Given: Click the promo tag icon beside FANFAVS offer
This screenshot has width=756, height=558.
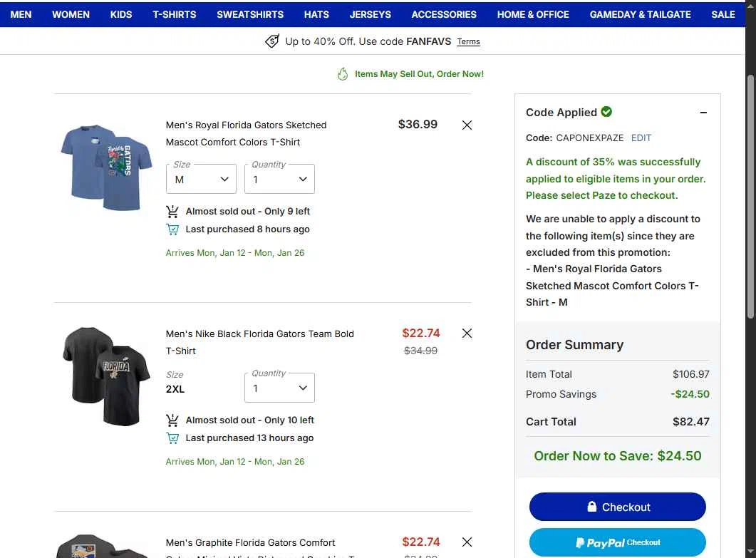Looking at the screenshot, I should tap(272, 41).
